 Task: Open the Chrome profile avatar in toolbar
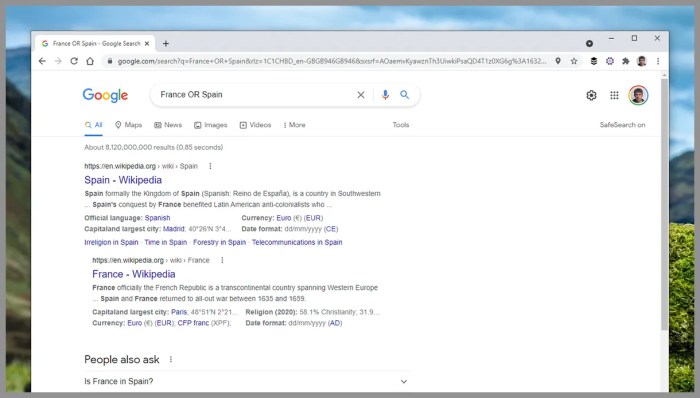[x=642, y=61]
